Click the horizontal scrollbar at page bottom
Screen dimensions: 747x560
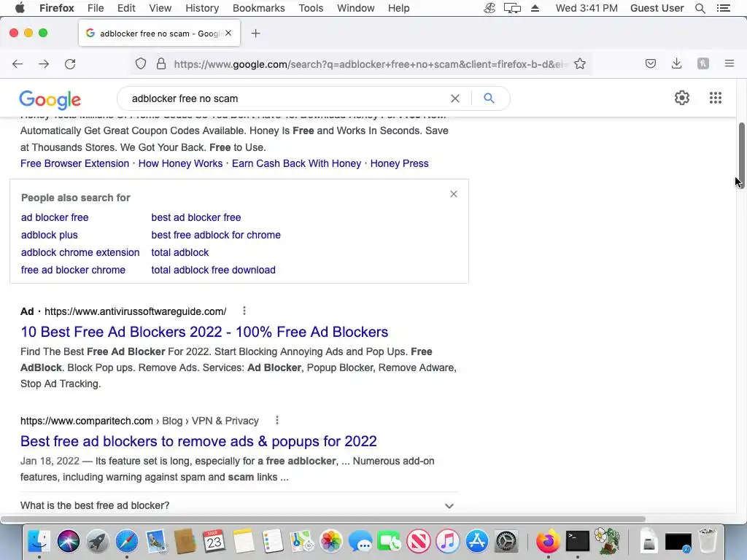(x=323, y=519)
